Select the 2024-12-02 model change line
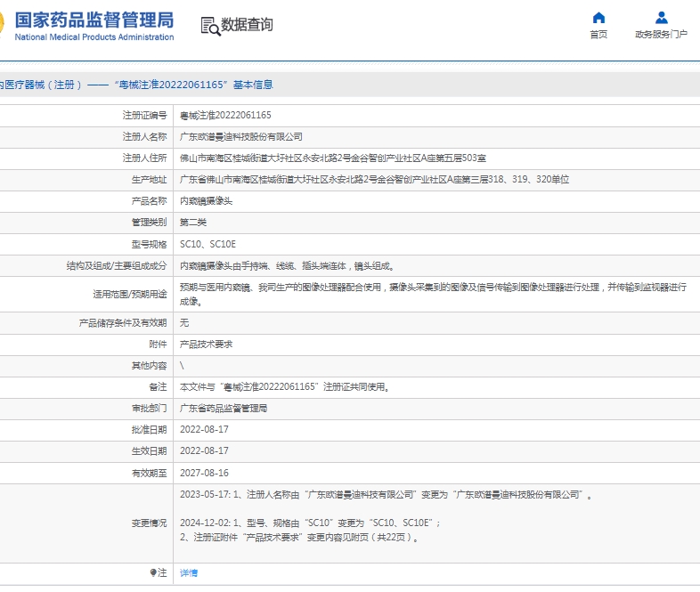Screen dimensions: 700x592 pyautogui.click(x=311, y=523)
